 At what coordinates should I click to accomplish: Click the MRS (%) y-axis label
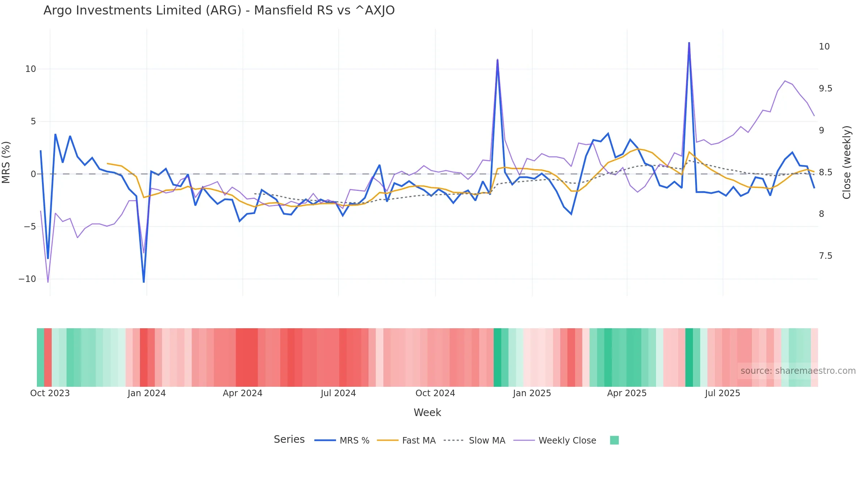point(6,162)
